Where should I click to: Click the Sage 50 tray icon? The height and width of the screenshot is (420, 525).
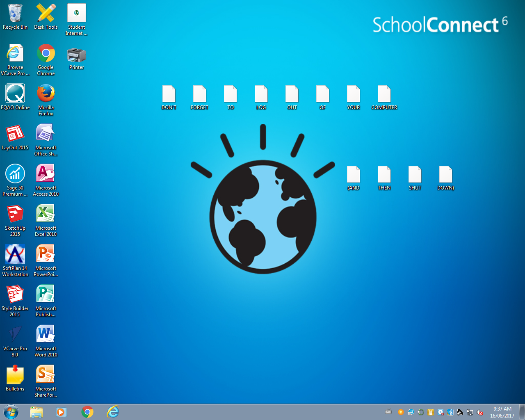coord(411,412)
